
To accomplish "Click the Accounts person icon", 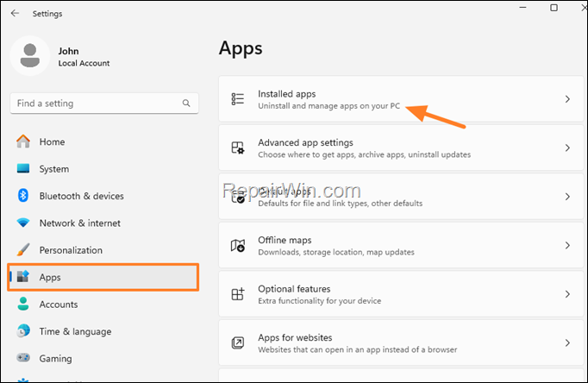I will pos(23,304).
